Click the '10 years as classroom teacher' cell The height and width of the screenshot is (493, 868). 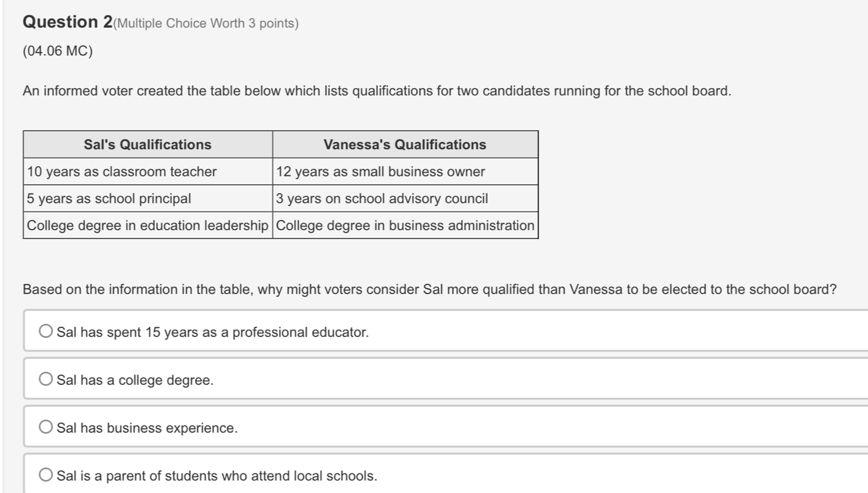[x=122, y=172]
